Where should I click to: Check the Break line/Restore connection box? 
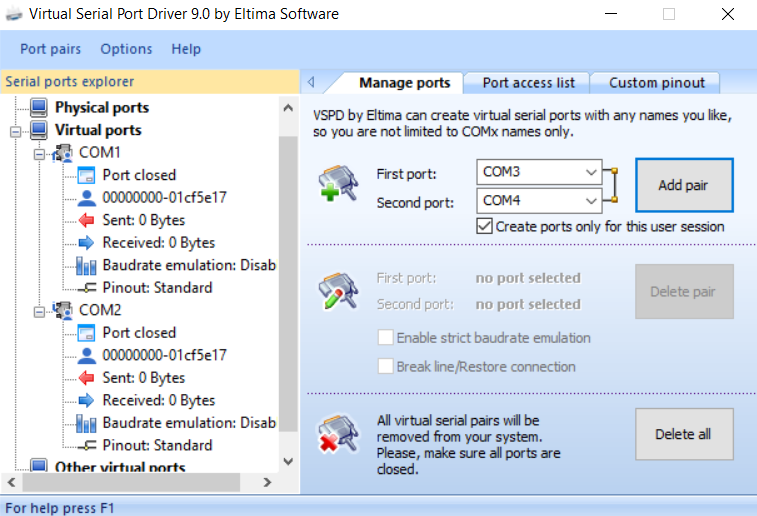385,367
